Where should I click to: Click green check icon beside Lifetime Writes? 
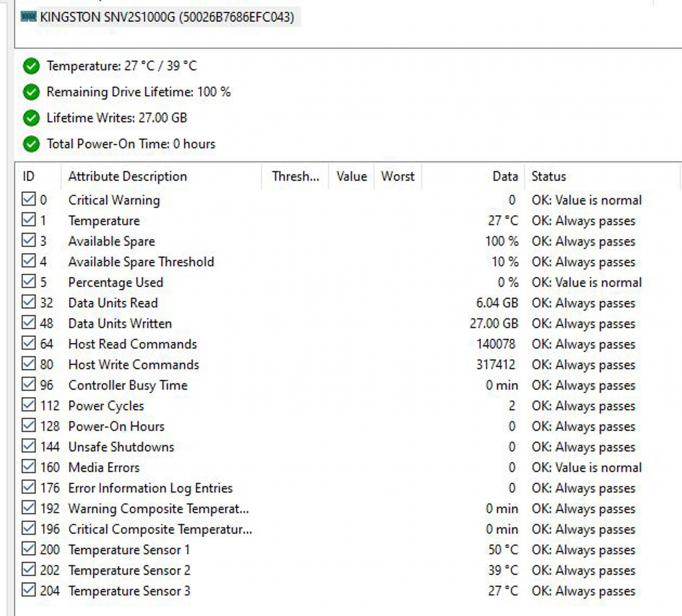click(31, 118)
